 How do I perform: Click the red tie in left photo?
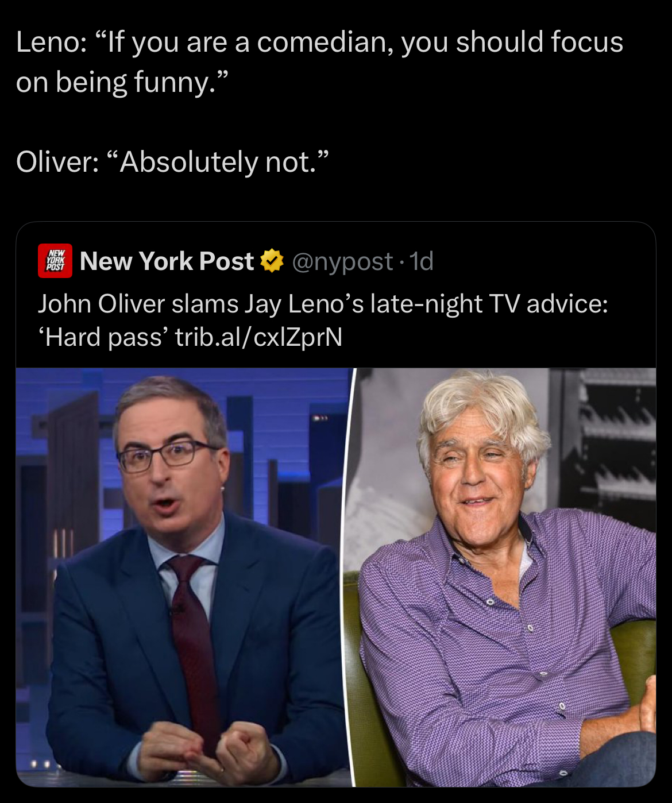point(195,638)
